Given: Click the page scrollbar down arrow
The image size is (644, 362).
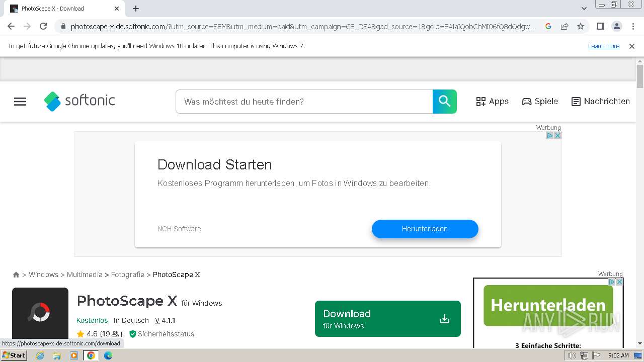Looking at the screenshot, I should [x=640, y=344].
